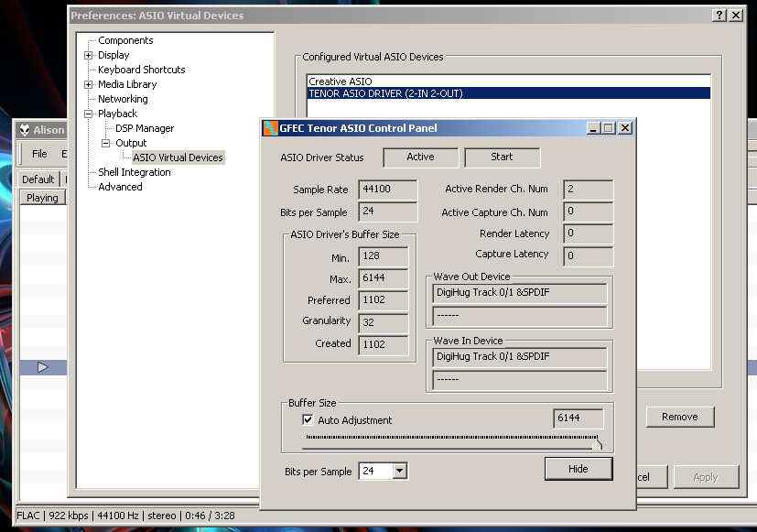This screenshot has height=532, width=757.
Task: Select Components in preferences tree
Action: tap(125, 40)
